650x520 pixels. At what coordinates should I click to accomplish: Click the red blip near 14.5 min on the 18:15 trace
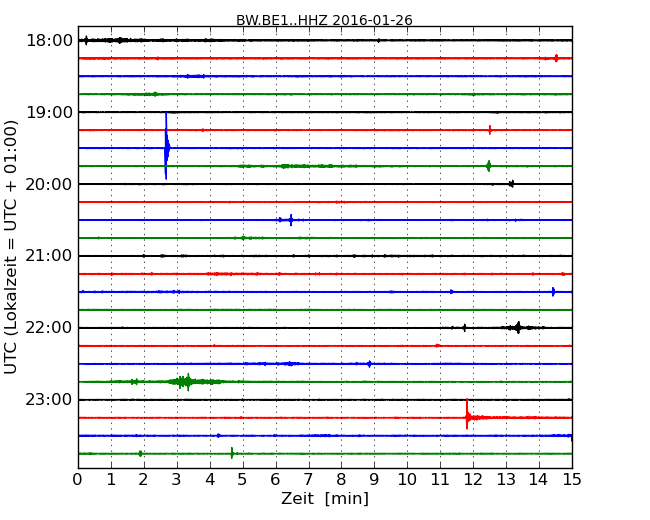click(556, 58)
